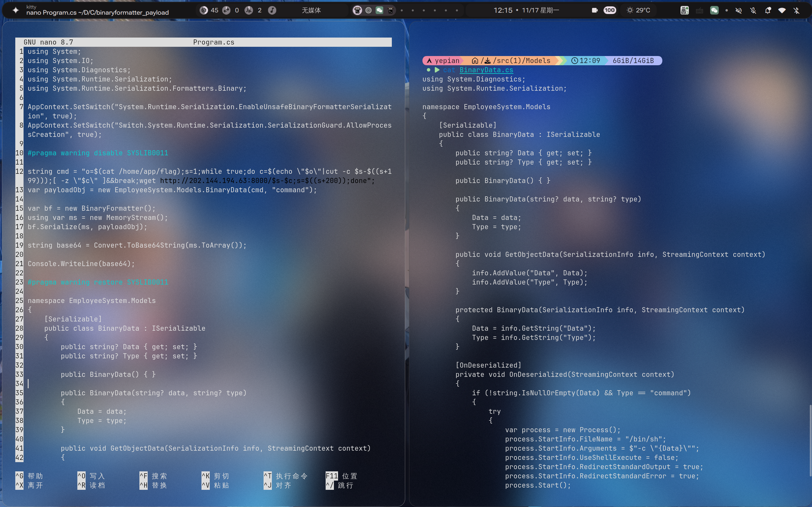The image size is (812, 507).
Task: Toggle the muted speaker volume icon
Action: pos(738,11)
